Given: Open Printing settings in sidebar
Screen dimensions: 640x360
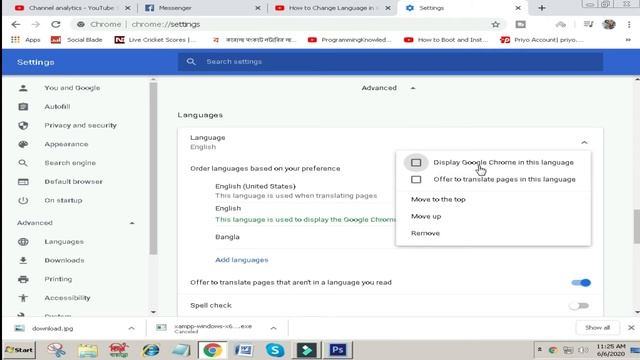Looking at the screenshot, I should coord(58,279).
